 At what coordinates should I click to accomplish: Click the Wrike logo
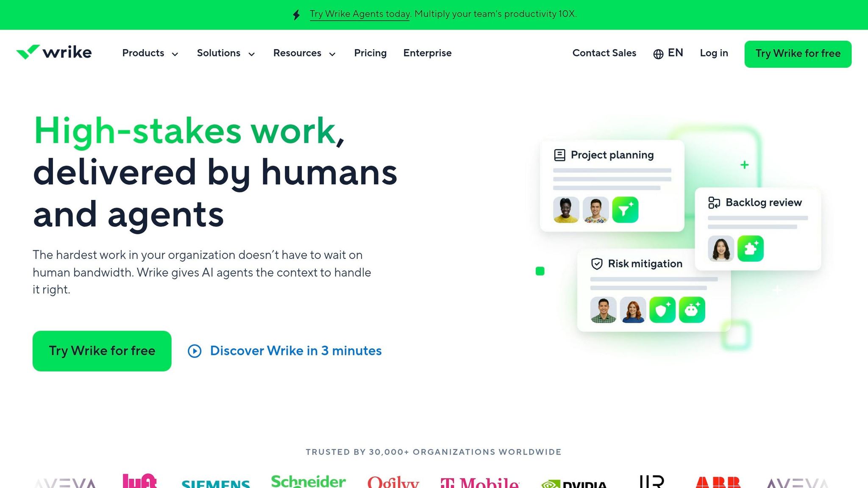(54, 52)
